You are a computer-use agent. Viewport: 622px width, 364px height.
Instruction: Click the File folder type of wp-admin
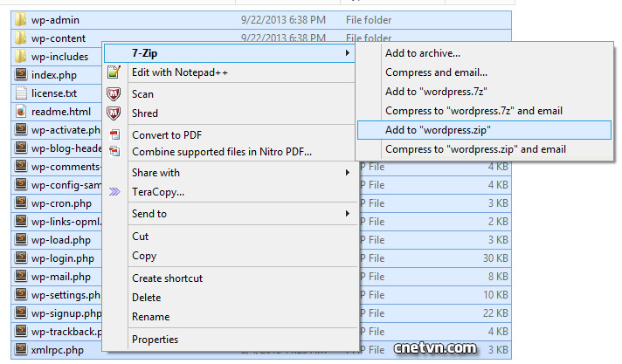[x=369, y=20]
